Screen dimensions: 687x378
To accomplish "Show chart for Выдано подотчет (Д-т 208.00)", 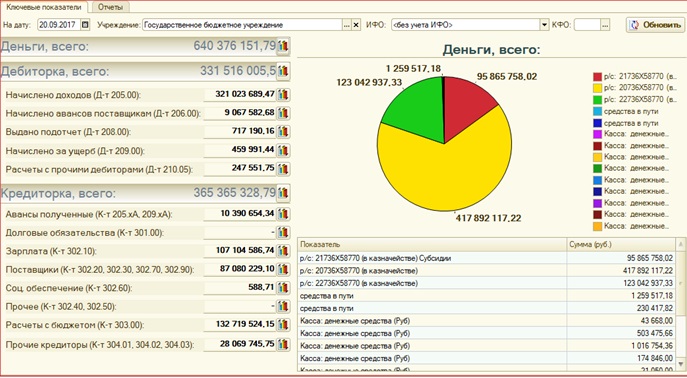I will tap(283, 131).
